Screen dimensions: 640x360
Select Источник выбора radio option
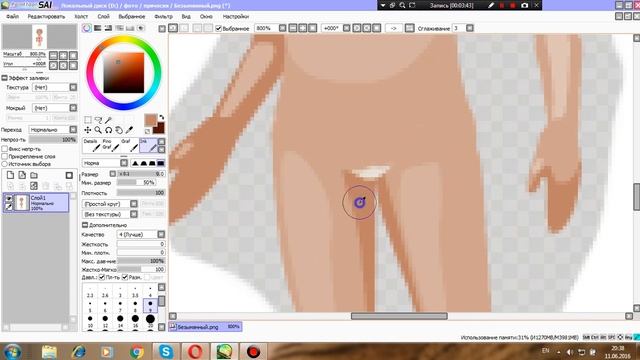(x=5, y=164)
